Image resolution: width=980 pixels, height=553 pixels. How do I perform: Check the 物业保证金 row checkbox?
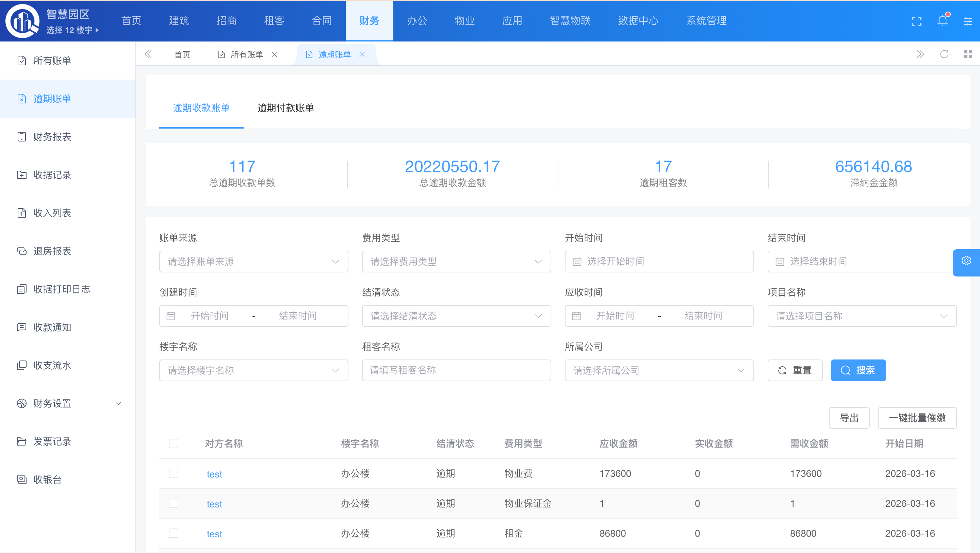pyautogui.click(x=174, y=504)
